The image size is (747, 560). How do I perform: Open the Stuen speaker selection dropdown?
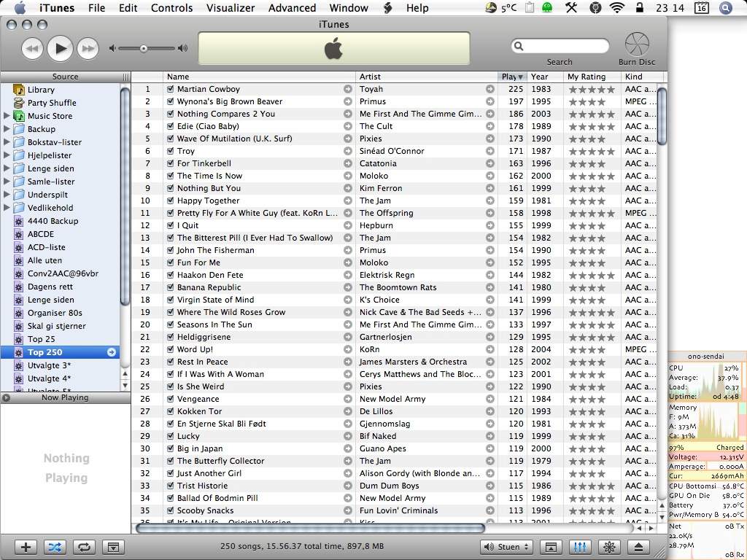pos(506,547)
